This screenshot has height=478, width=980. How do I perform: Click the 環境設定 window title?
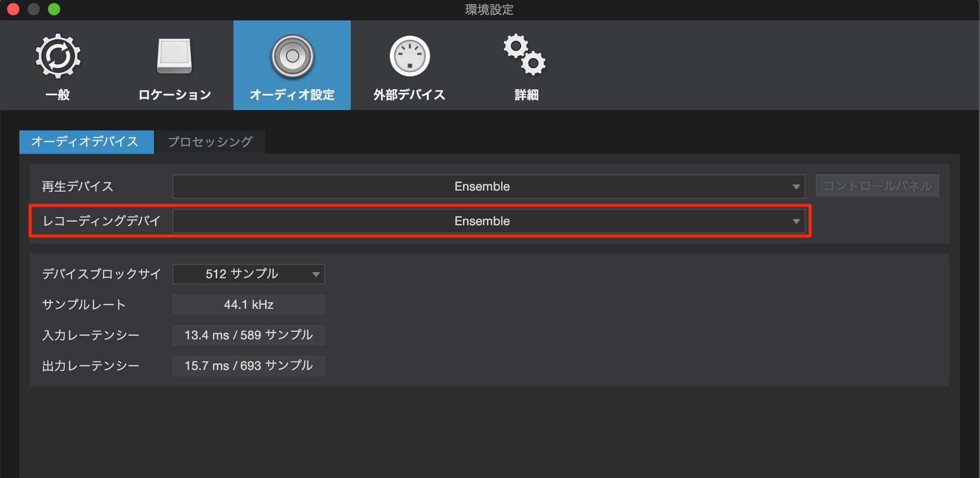coord(489,10)
